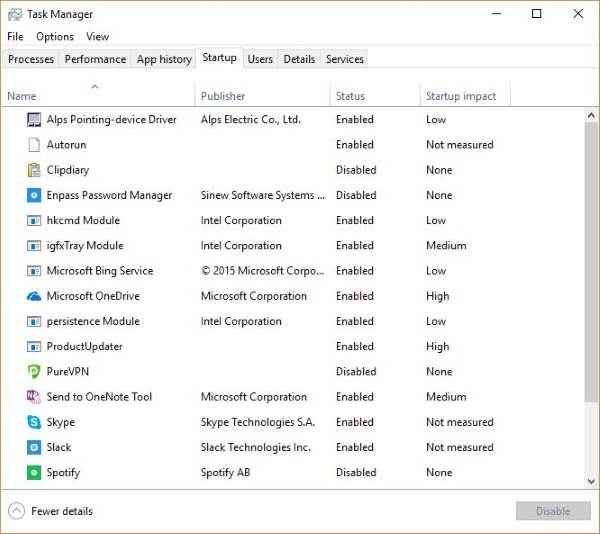Click the Task Manager title bar icon
The image size is (600, 534).
coord(15,14)
